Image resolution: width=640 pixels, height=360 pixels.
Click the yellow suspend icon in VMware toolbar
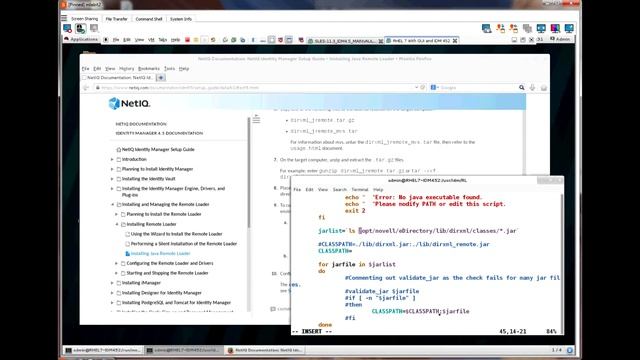point(196,40)
